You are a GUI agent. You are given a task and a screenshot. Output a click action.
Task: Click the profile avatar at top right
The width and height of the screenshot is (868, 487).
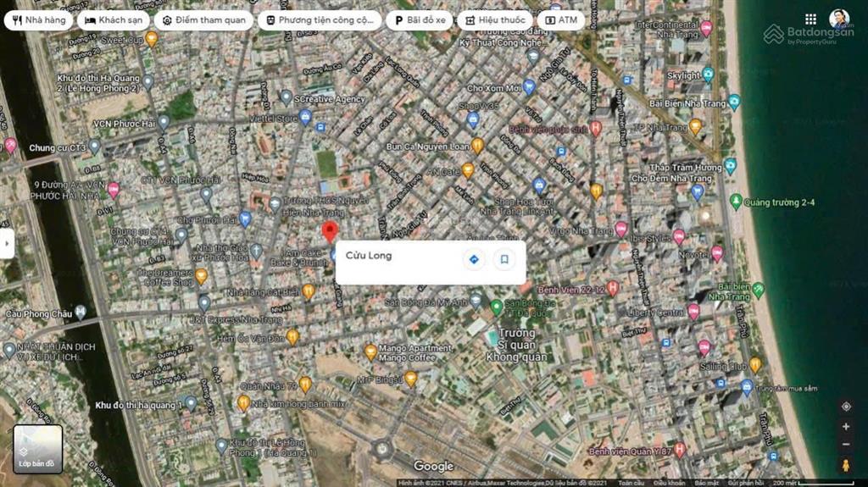[x=839, y=19]
